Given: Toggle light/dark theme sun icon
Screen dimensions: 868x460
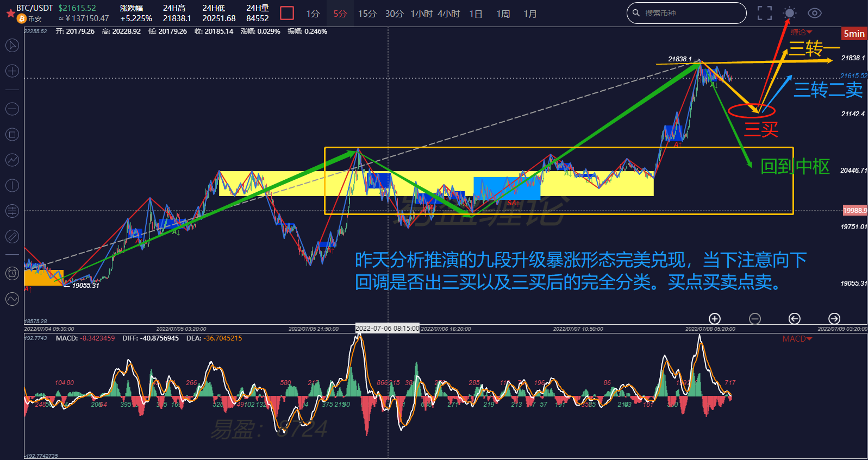Looking at the screenshot, I should 790,13.
